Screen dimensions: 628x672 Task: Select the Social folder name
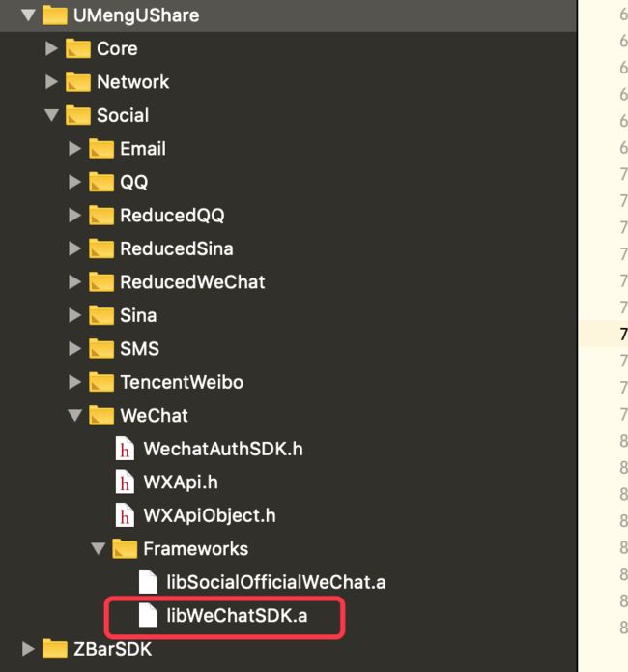coord(123,115)
